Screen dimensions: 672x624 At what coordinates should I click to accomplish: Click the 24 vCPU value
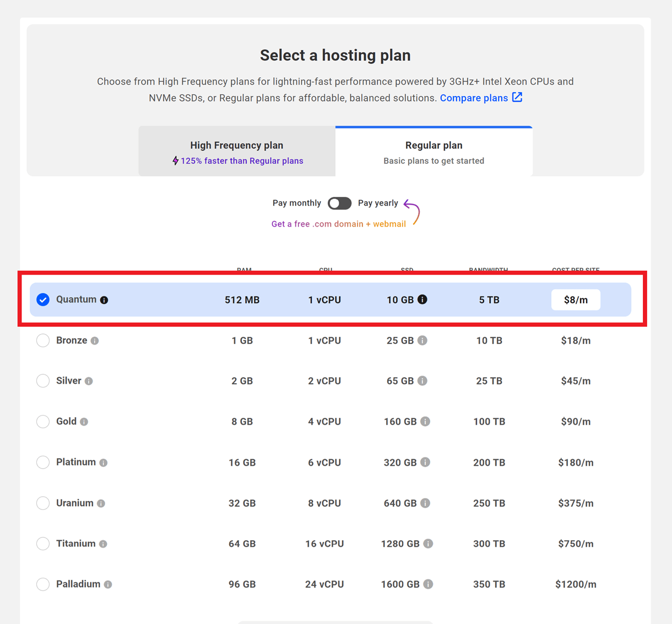point(324,584)
